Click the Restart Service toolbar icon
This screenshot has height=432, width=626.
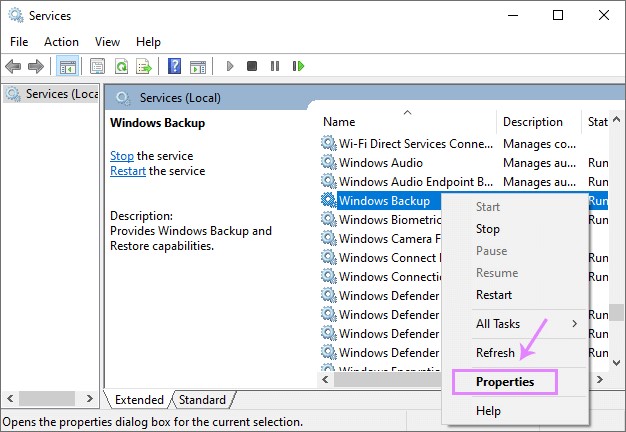click(x=298, y=66)
